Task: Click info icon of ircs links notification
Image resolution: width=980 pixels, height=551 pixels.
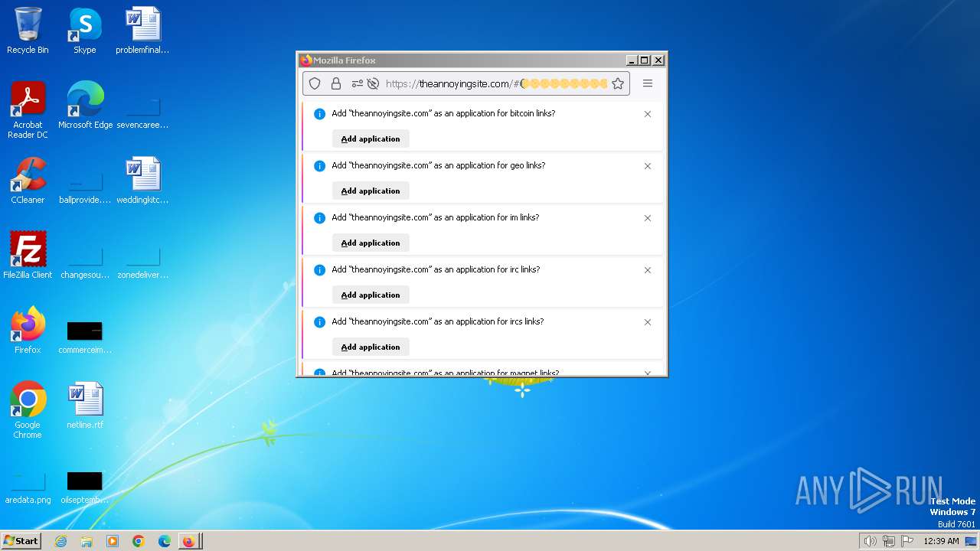Action: [x=320, y=322]
